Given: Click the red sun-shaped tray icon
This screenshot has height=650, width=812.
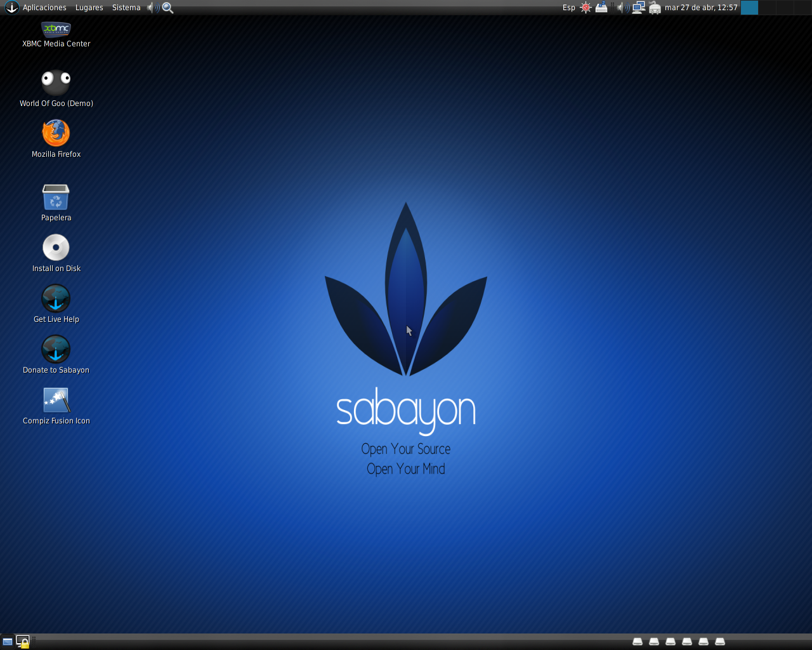Looking at the screenshot, I should pyautogui.click(x=586, y=8).
